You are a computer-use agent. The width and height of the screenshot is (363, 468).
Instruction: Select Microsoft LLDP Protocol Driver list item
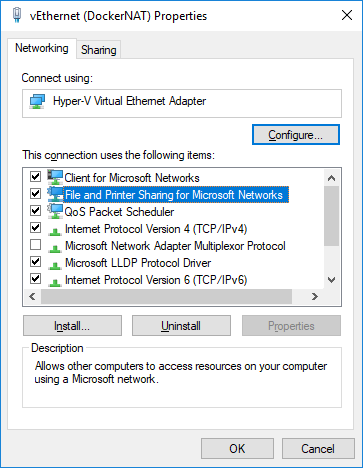(138, 263)
